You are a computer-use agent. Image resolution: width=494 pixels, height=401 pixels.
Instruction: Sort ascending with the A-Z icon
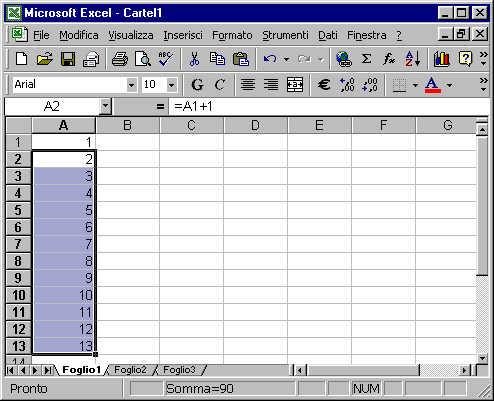(413, 59)
